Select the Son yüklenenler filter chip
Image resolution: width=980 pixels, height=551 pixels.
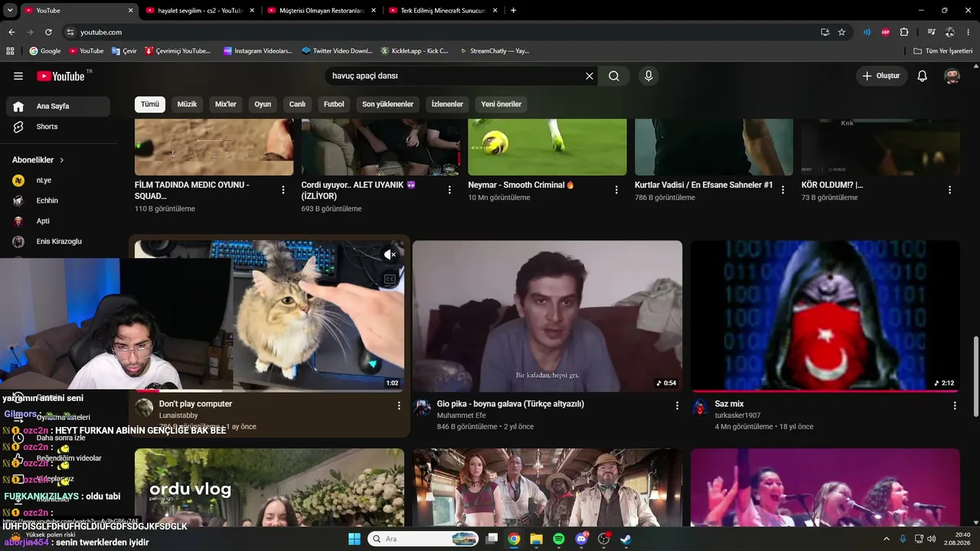pos(387,104)
